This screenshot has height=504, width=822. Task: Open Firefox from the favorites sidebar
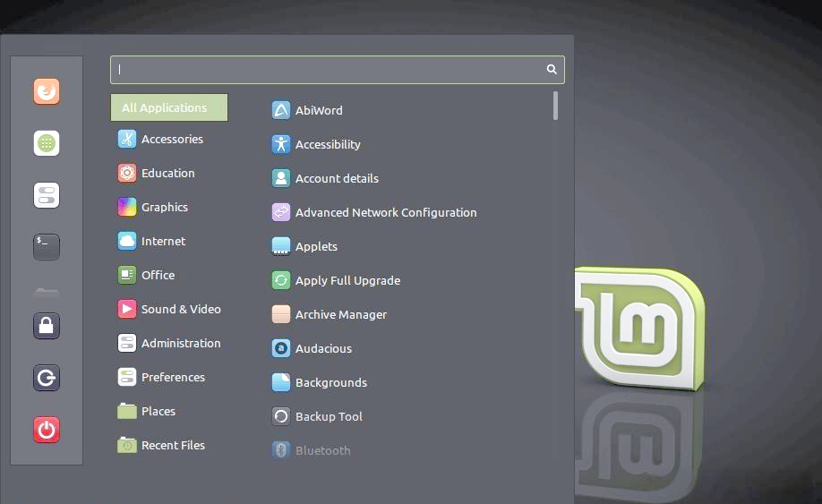pyautogui.click(x=47, y=91)
